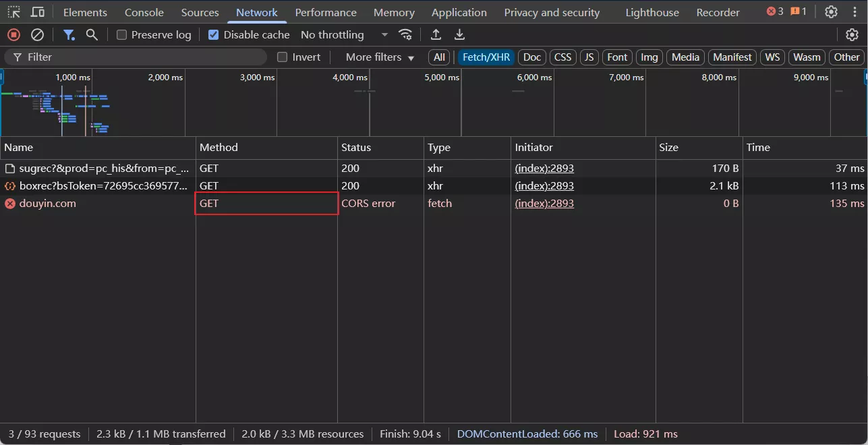Open the network search magnifier
The height and width of the screenshot is (445, 868).
tap(92, 35)
